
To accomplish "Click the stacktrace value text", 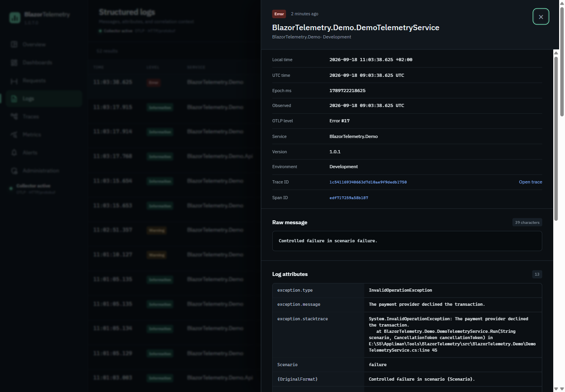I will [x=452, y=335].
